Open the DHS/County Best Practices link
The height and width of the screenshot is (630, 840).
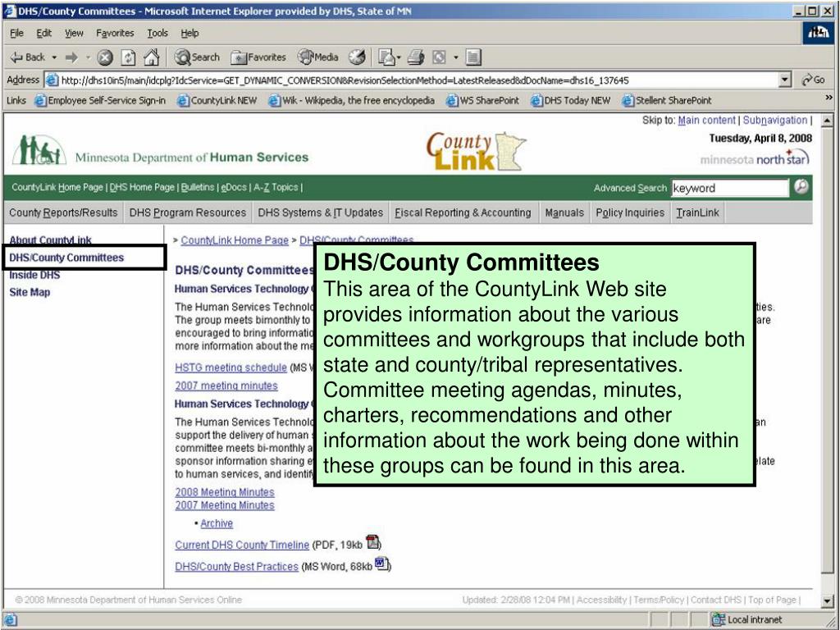tap(238, 566)
